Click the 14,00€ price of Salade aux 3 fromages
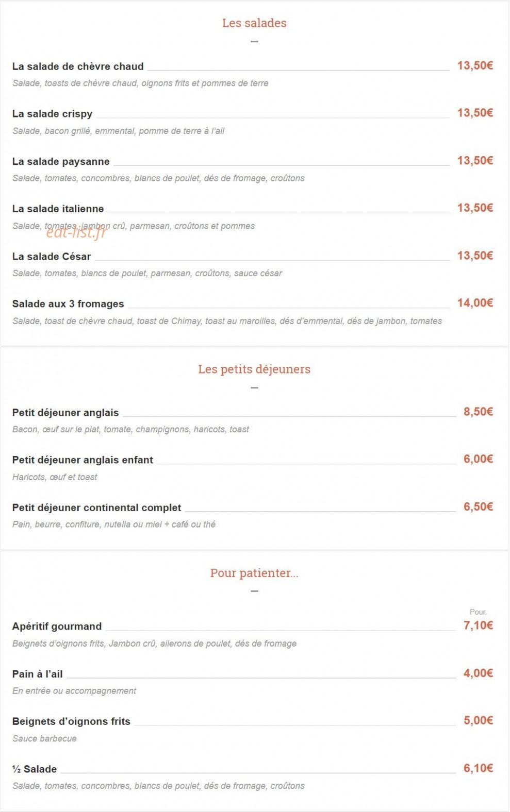Viewport: 510px width, 812px height. (x=475, y=303)
